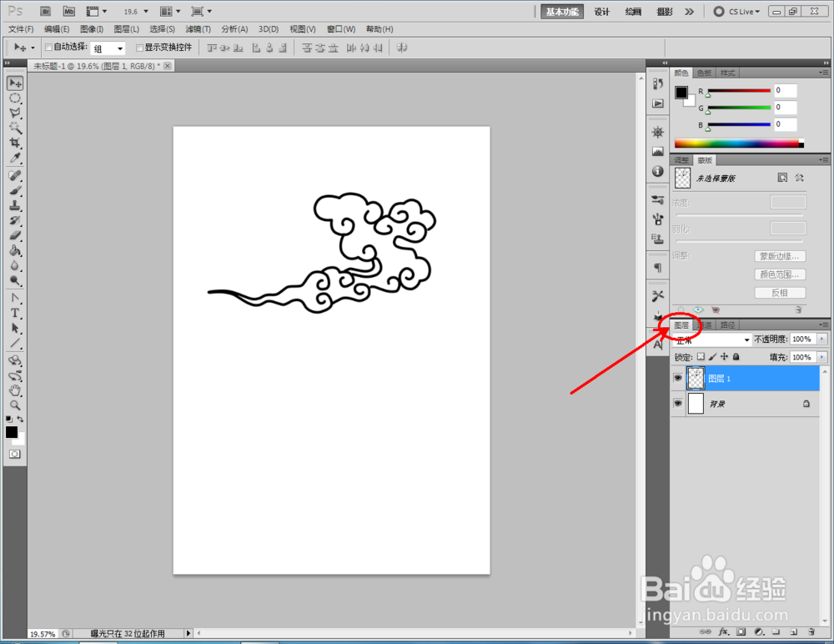Switch to the 路径 tab
Screen dimensions: 834x644
tap(727, 325)
